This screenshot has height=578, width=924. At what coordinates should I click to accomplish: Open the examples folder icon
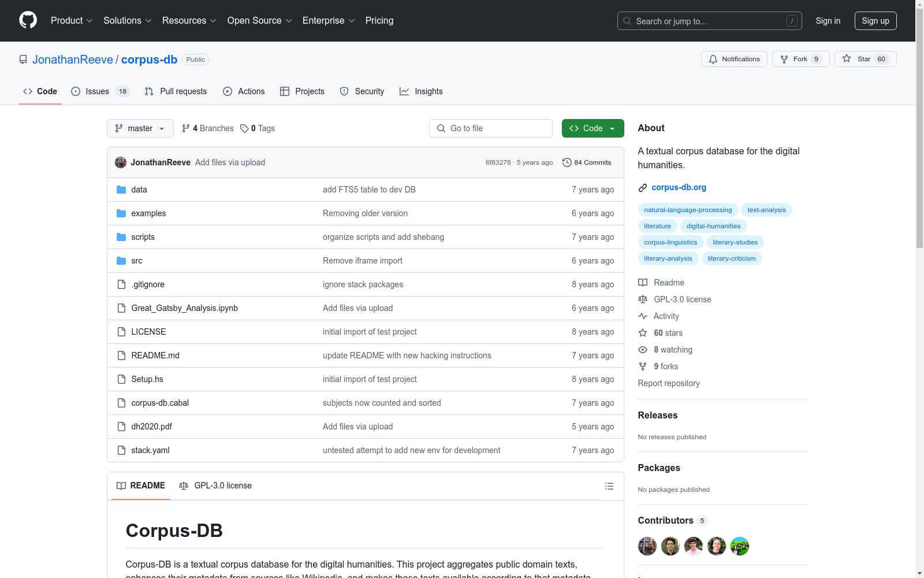[x=121, y=213]
